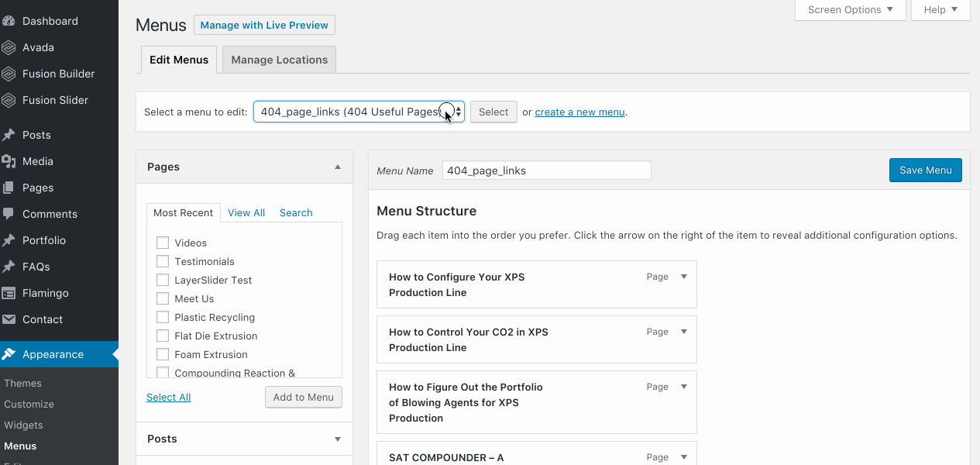The image size is (980, 465).
Task: Select the Plastic Recycling checkbox
Action: coord(163,317)
